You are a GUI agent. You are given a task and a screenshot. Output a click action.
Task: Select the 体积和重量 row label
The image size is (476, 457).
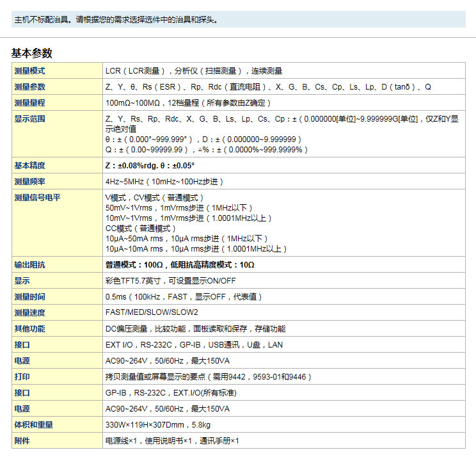pos(33,425)
